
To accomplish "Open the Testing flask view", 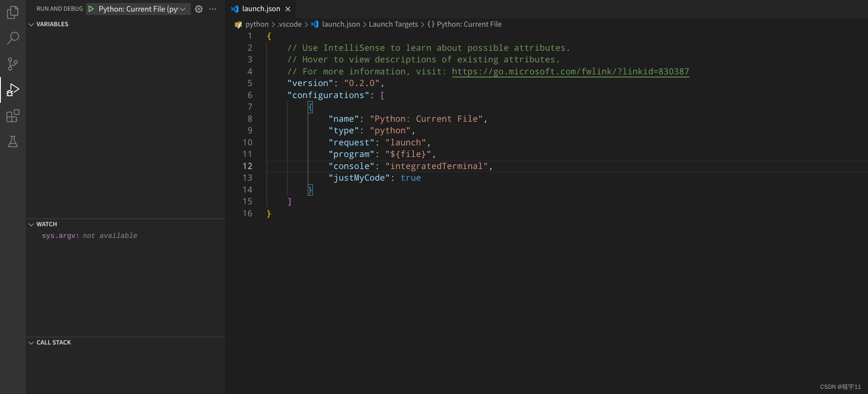I will pyautogui.click(x=13, y=142).
